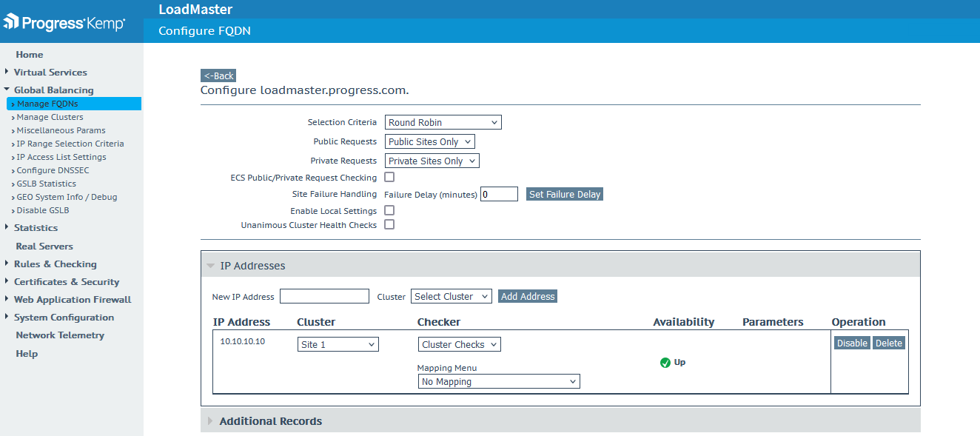Open Configure DNSSEC page
Viewport: 980px width, 436px height.
tap(53, 170)
